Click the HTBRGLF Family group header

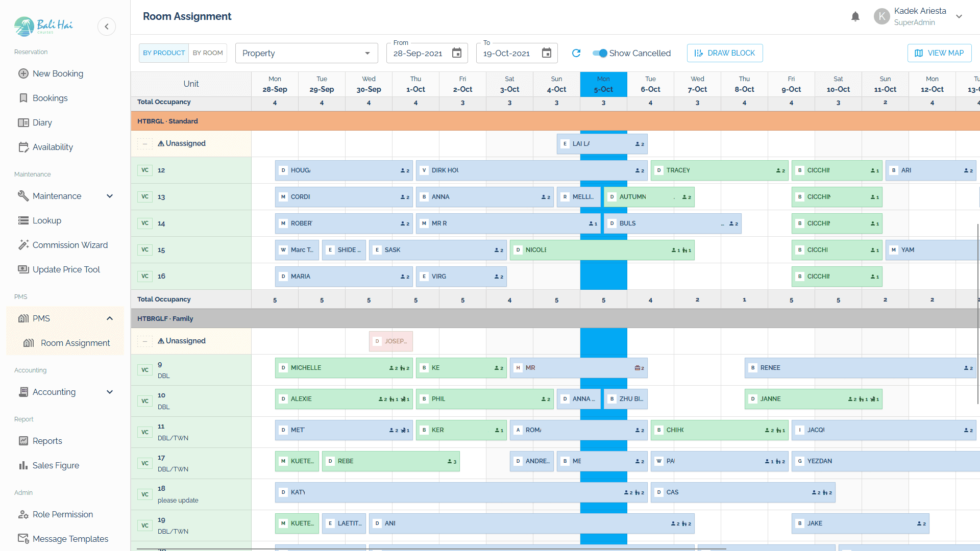[555, 318]
